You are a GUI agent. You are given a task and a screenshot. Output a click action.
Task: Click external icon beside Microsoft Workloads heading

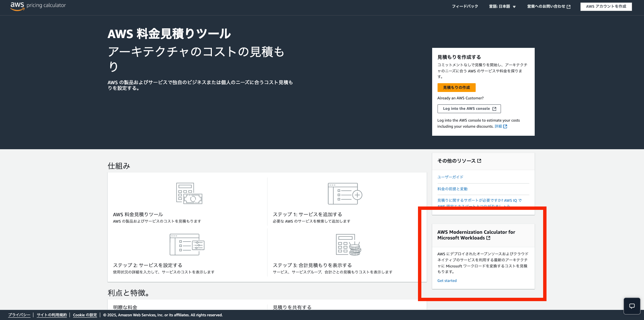click(488, 238)
